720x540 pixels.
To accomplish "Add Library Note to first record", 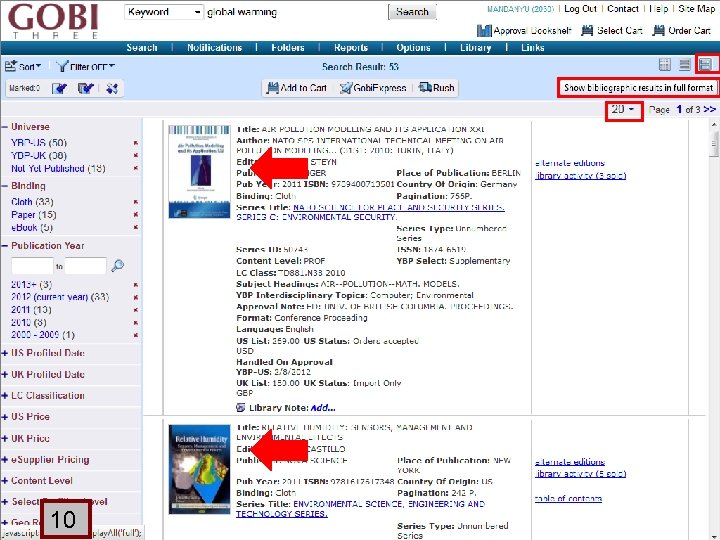I will click(x=323, y=408).
